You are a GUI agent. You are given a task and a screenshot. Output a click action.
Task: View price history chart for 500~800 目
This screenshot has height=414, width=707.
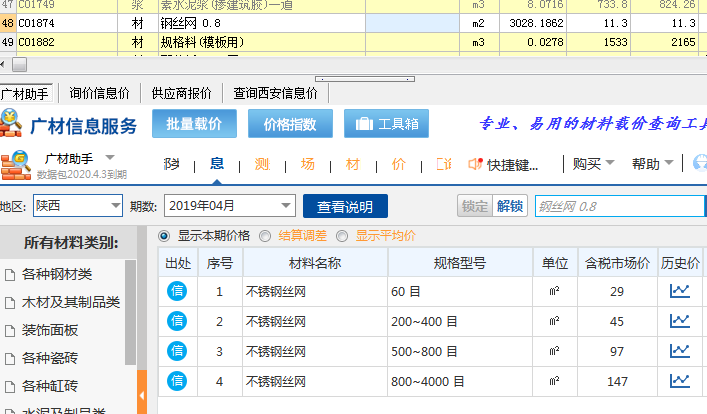[x=679, y=351]
